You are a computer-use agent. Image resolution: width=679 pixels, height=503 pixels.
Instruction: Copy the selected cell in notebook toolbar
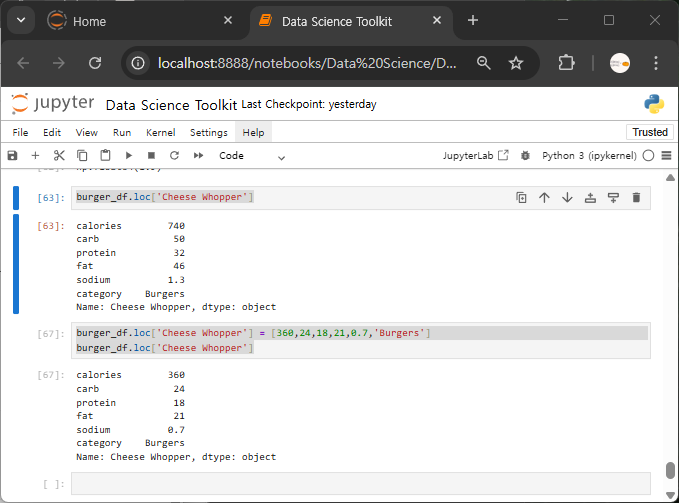point(82,155)
